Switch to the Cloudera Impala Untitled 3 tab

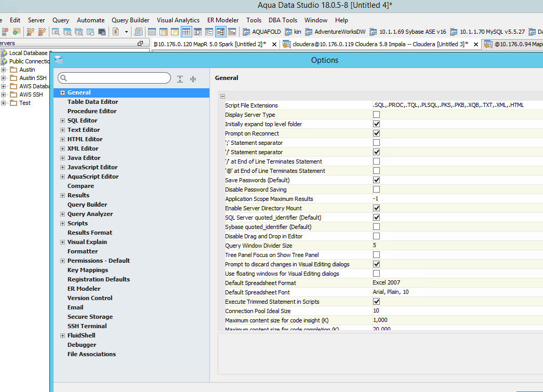click(x=379, y=44)
